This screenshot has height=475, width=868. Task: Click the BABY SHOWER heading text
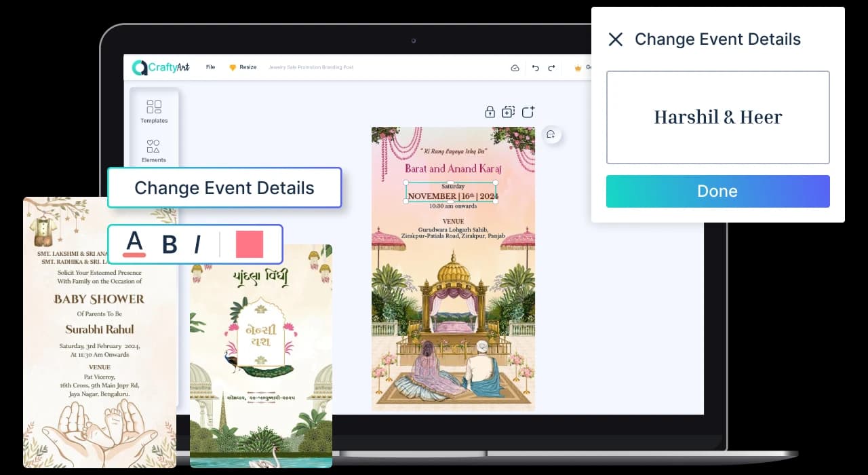[99, 299]
